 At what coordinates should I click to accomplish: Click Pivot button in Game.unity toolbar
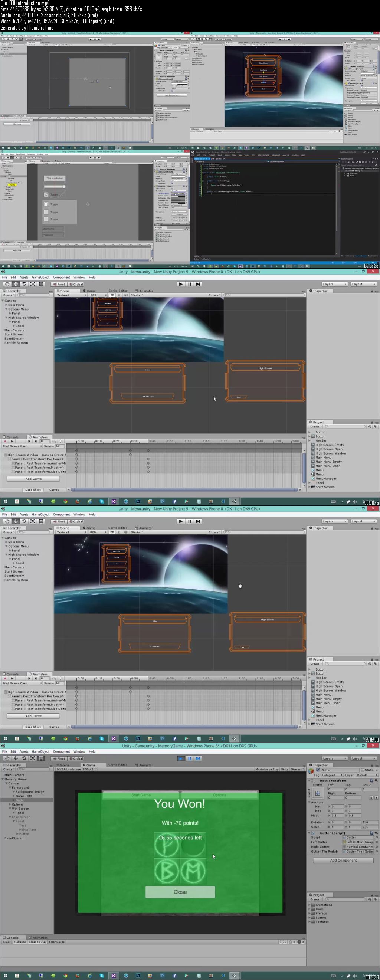pyautogui.click(x=59, y=758)
